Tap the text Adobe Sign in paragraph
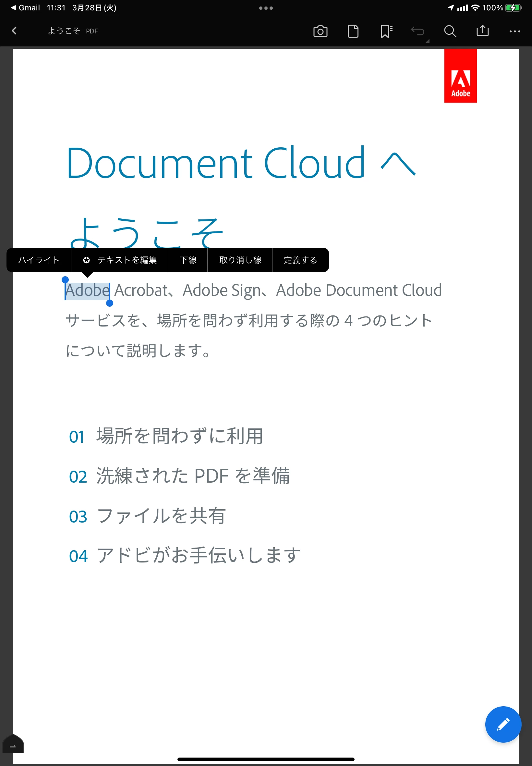 click(x=222, y=290)
